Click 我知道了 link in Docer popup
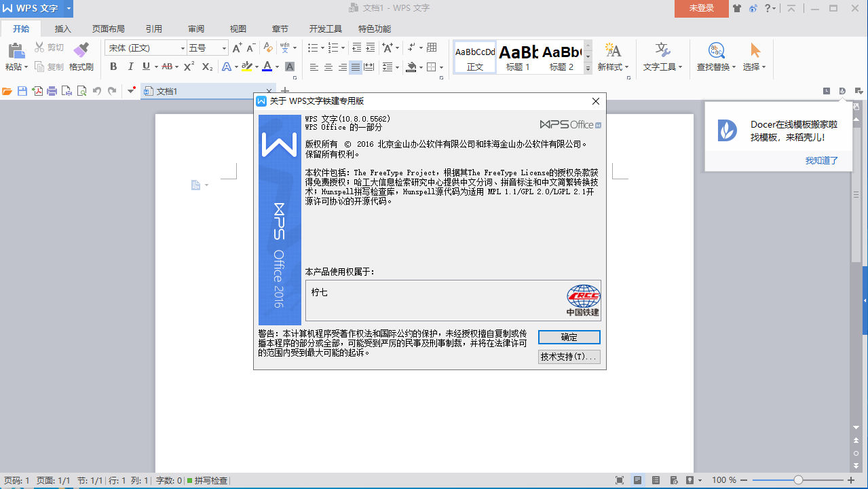Screen dimensions: 868x489 click(822, 161)
